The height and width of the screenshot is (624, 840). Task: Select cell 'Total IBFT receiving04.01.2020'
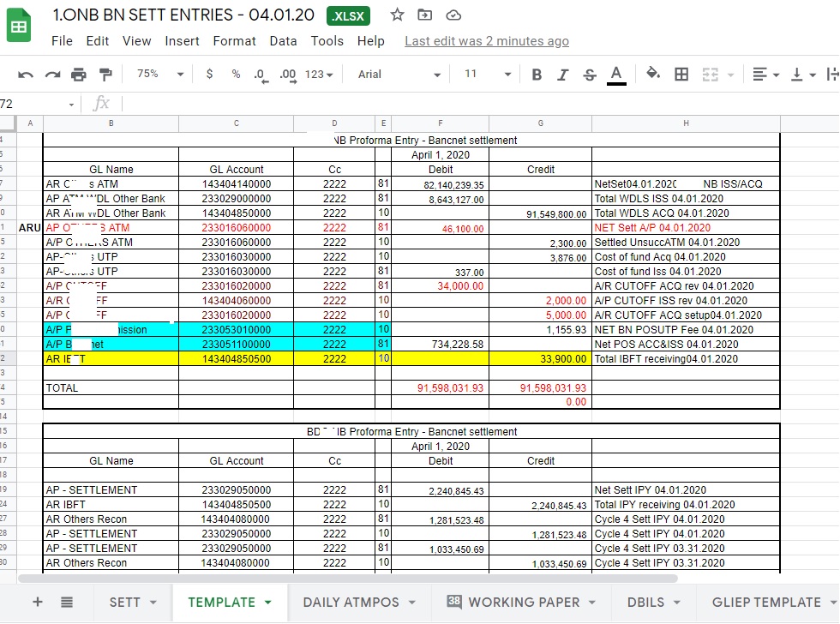pyautogui.click(x=686, y=359)
